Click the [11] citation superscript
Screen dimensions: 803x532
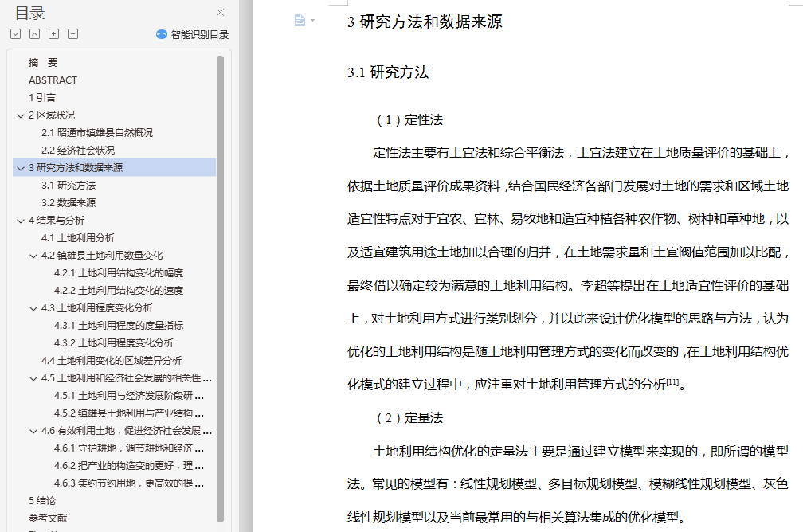[x=672, y=381]
